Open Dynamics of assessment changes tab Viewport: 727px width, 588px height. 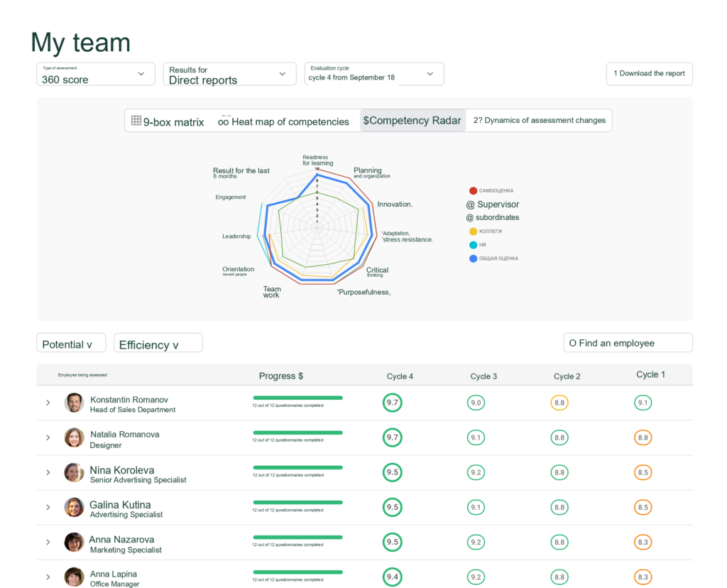pos(540,121)
